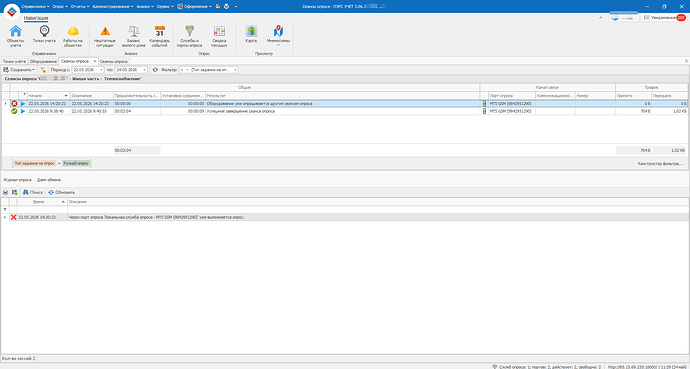Select the Навигация ribbon tab

coord(36,18)
